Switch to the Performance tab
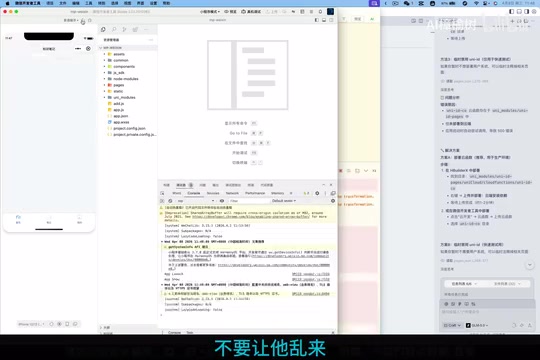This screenshot has height=360, width=540. tap(255, 193)
